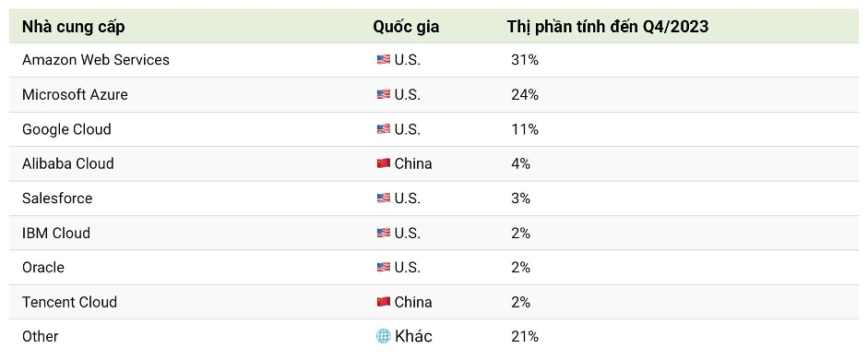
Task: Select the 'Quốc gia' column header
Action: coord(406,27)
